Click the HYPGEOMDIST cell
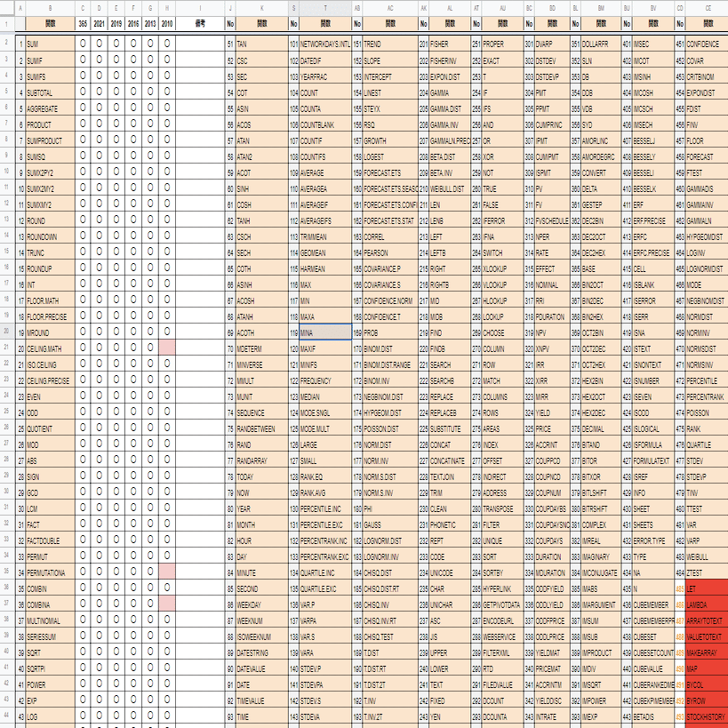The width and height of the screenshot is (728, 728). [x=707, y=236]
